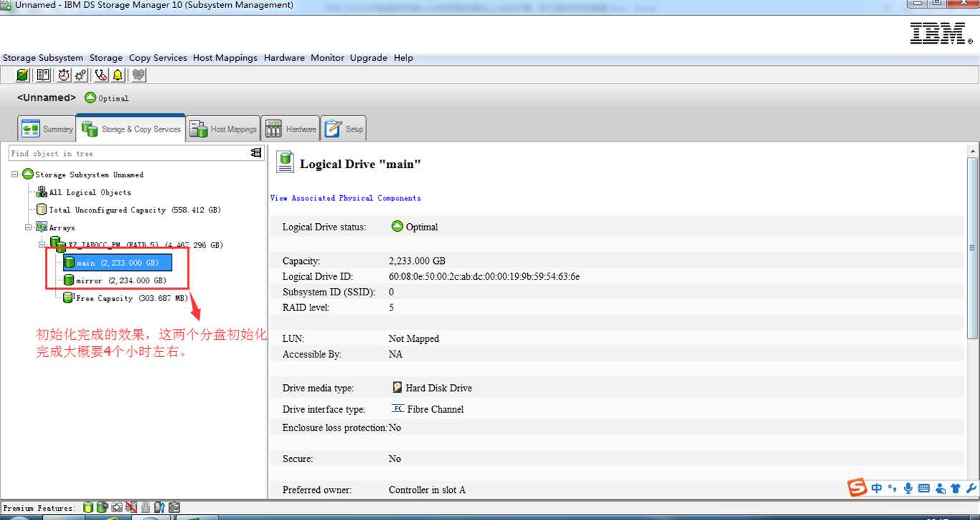Click View Associated Physical Components link
This screenshot has height=520, width=980.
point(346,198)
